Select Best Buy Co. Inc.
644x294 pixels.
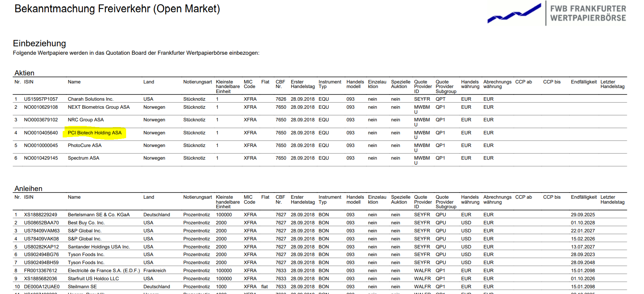tap(86, 223)
